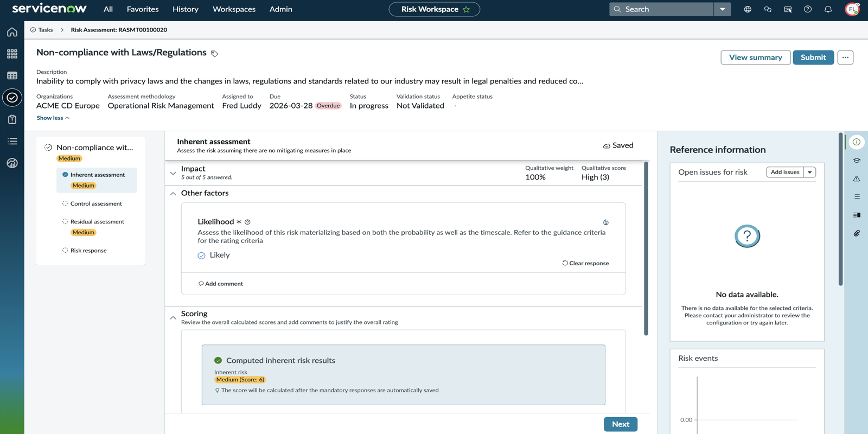
Task: Click the tag icon beside the title
Action: coord(215,54)
